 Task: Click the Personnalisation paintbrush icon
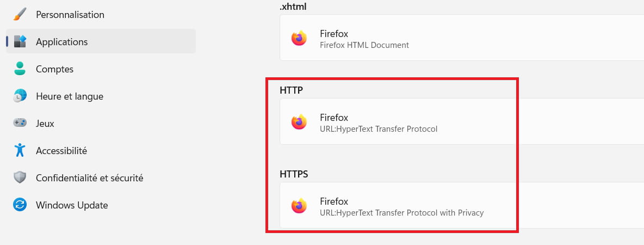pos(20,14)
